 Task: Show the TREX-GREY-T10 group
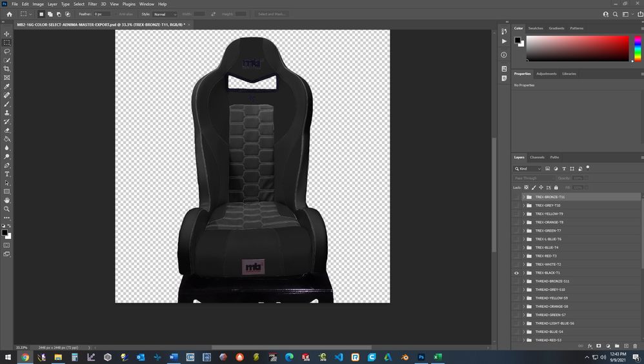pos(516,205)
